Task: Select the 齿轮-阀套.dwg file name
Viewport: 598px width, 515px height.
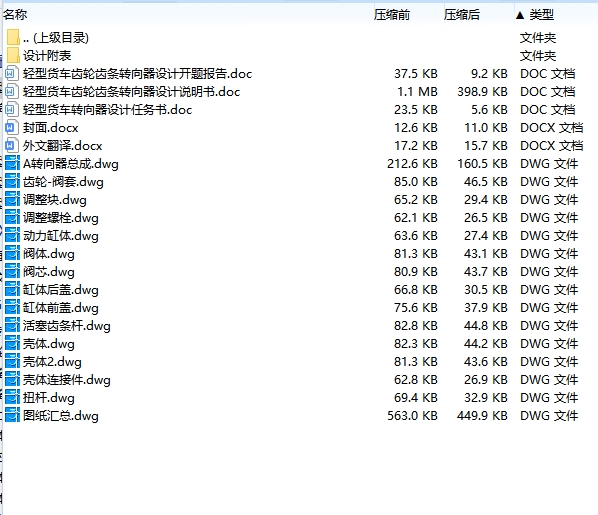Action: [63, 182]
